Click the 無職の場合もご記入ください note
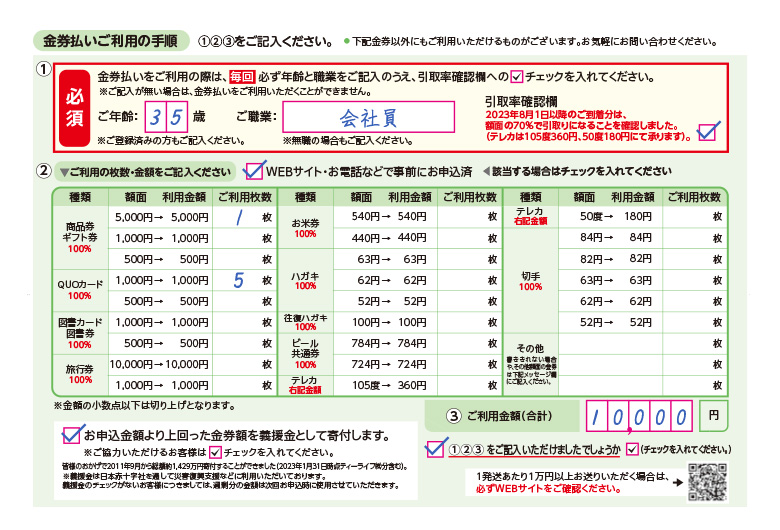 348,141
